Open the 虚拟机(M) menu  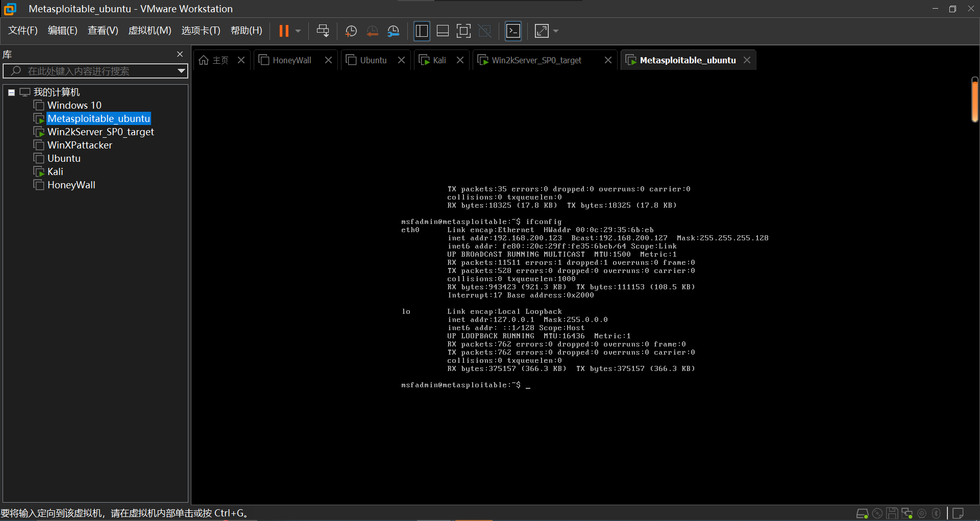150,31
